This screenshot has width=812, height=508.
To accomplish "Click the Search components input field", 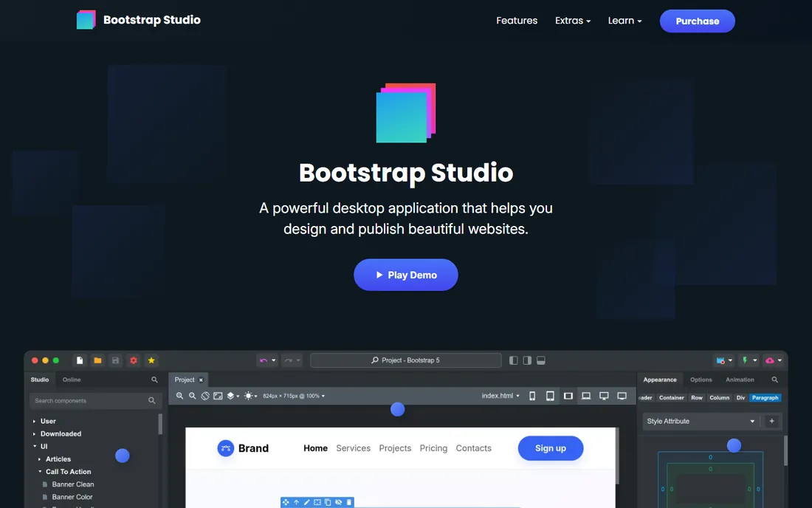I will click(x=94, y=401).
